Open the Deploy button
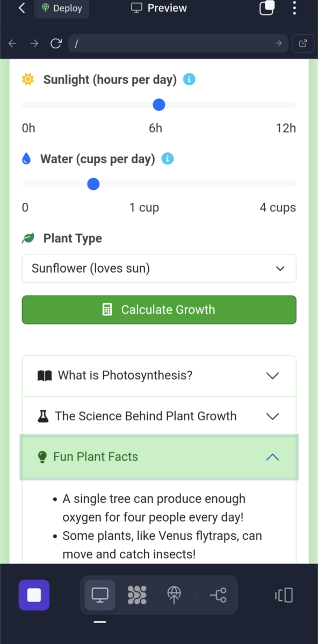Viewport: 318px width, 644px height. click(62, 9)
